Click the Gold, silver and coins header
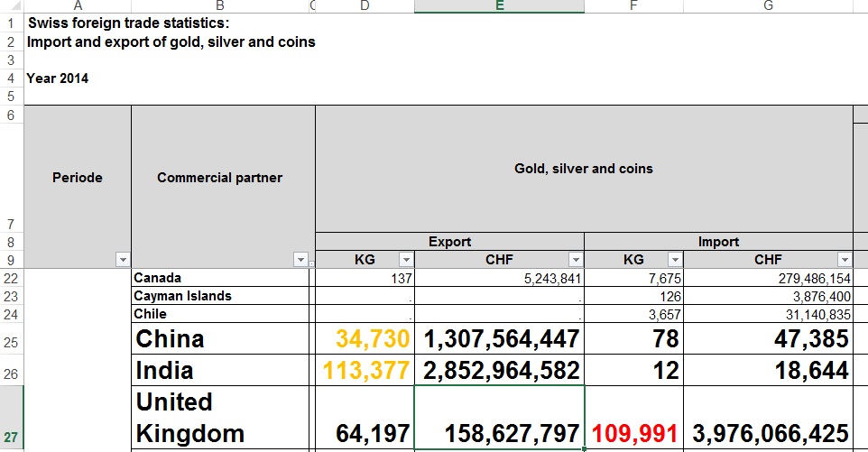Image resolution: width=868 pixels, height=452 pixels. tap(583, 169)
